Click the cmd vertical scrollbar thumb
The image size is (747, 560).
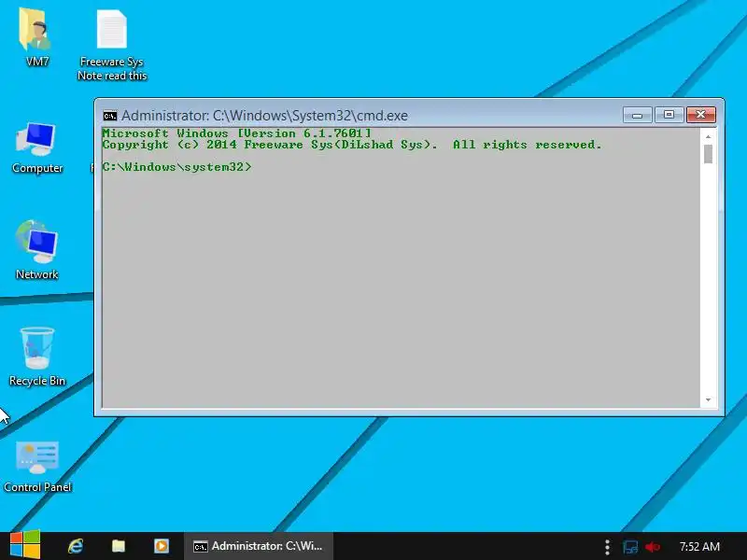[x=708, y=154]
